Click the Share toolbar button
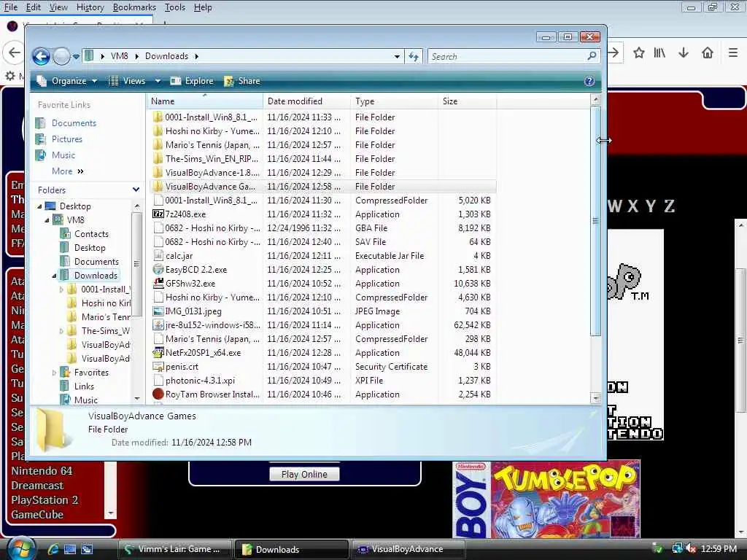 pyautogui.click(x=242, y=81)
